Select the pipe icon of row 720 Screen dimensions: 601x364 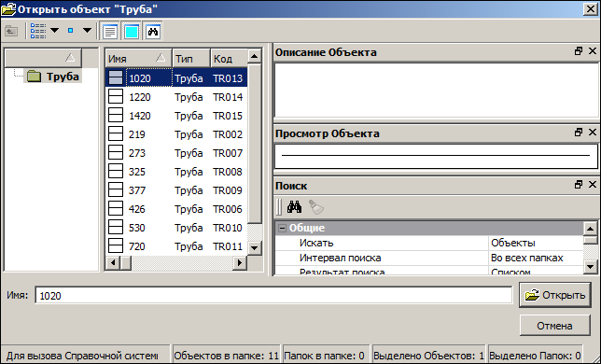[x=116, y=246]
